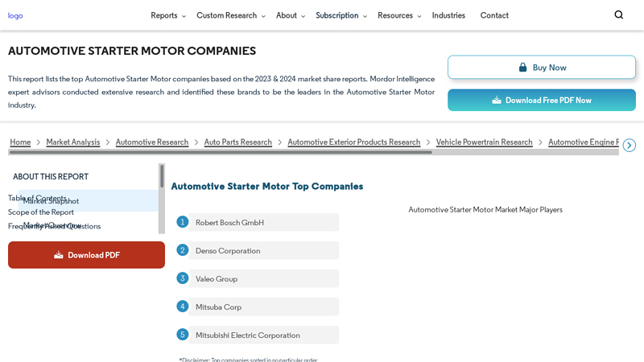Click number 2 badge beside Denso
Screen dimensions: 644x362
183,250
